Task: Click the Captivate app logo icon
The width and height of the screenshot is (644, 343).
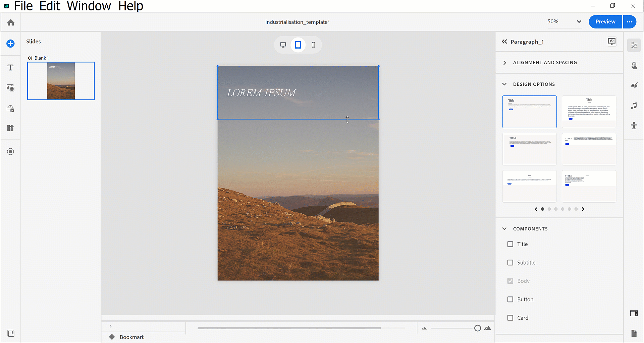Action: [6, 6]
